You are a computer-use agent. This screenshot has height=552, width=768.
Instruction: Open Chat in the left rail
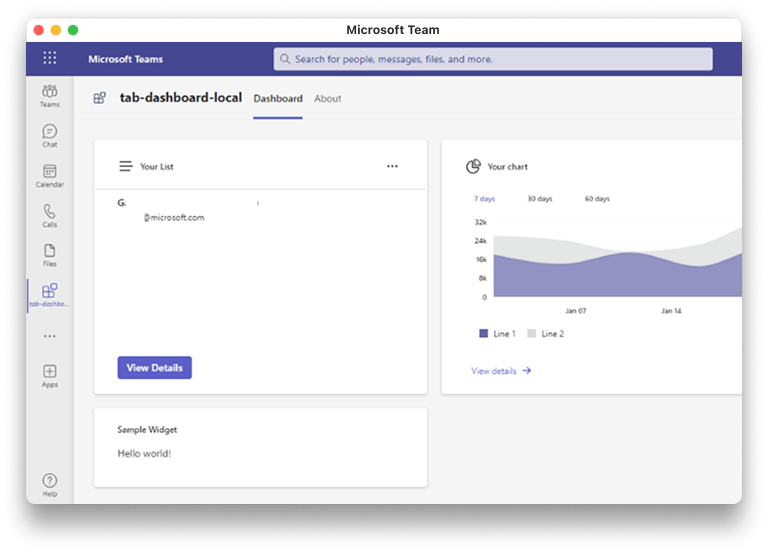coord(49,136)
